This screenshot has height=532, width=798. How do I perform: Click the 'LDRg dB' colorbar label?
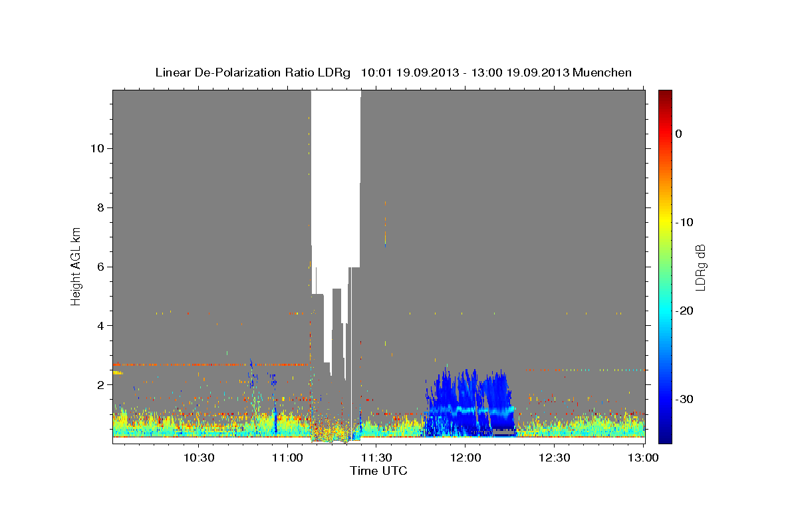coord(700,267)
